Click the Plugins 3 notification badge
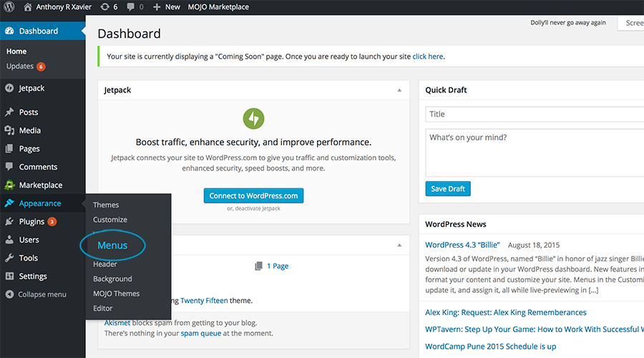 coord(52,221)
